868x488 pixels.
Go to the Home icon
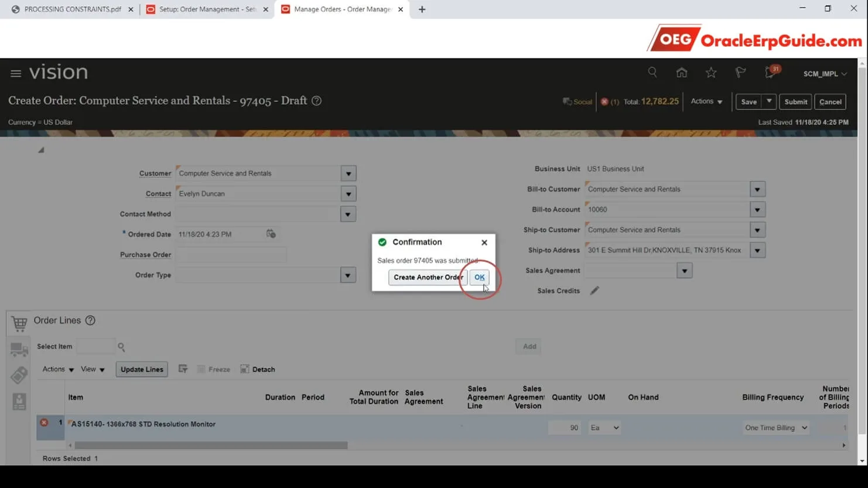(681, 72)
